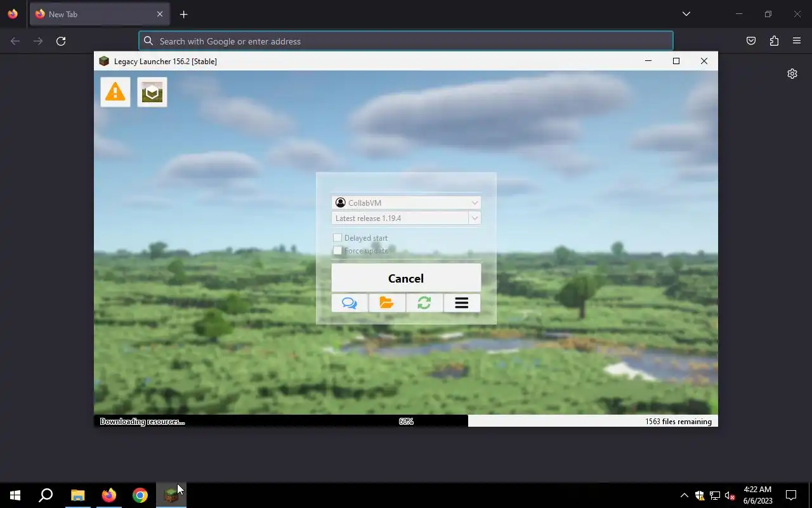Close the Legacy Launcher window
The height and width of the screenshot is (508, 812).
(704, 61)
